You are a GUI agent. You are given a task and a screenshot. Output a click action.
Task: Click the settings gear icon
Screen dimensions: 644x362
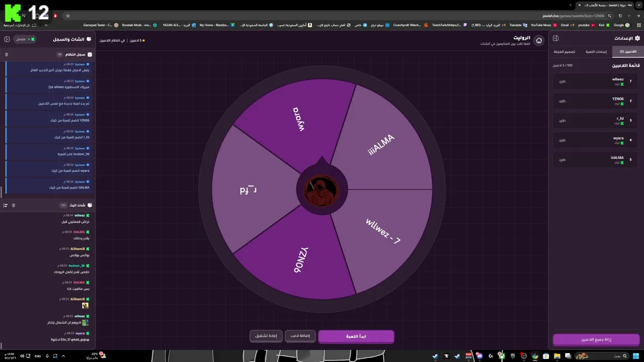pos(637,38)
